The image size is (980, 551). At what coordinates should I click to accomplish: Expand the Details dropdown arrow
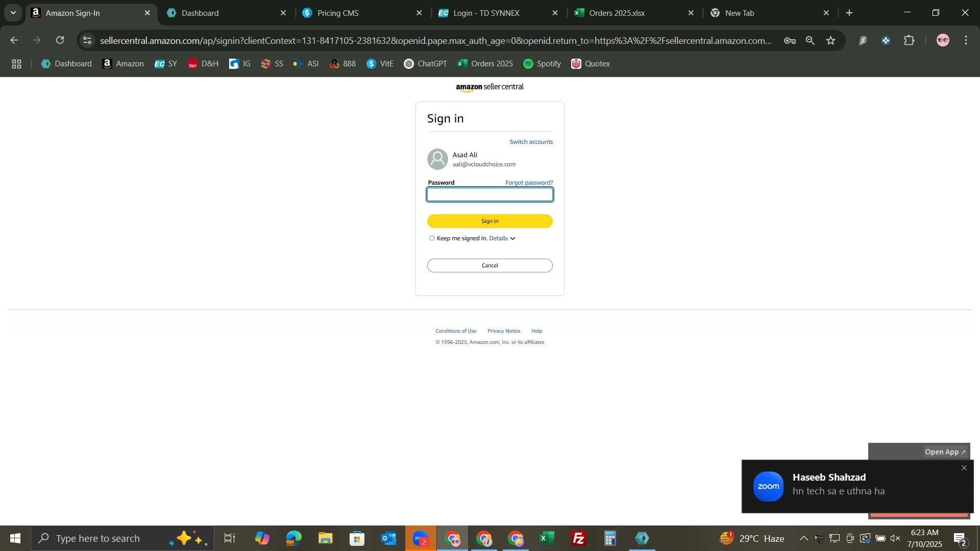[512, 238]
